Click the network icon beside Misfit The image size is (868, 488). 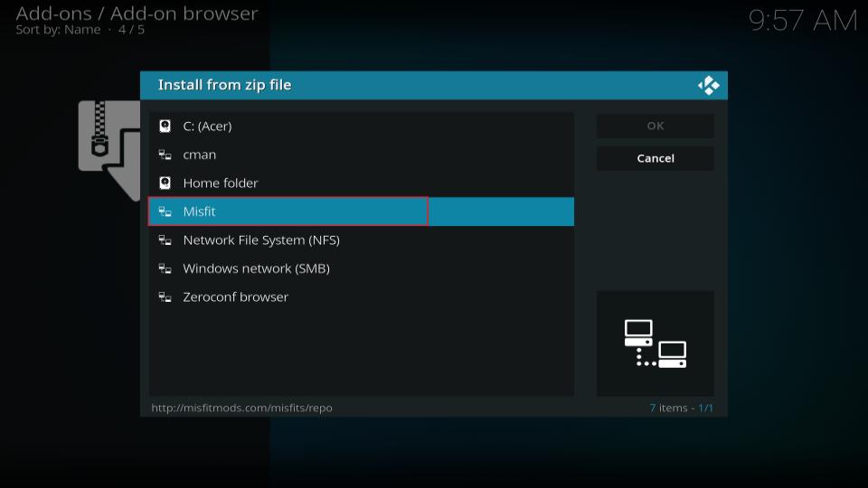click(165, 211)
